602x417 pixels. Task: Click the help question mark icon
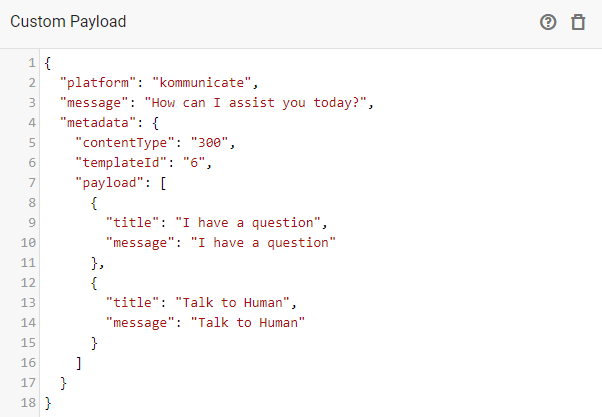tap(548, 22)
